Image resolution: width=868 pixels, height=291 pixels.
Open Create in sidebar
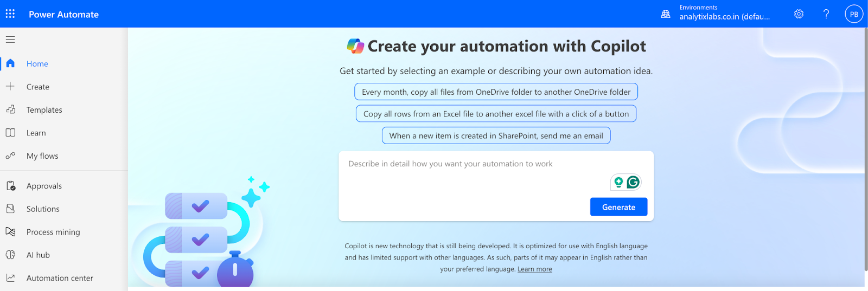[x=38, y=87]
